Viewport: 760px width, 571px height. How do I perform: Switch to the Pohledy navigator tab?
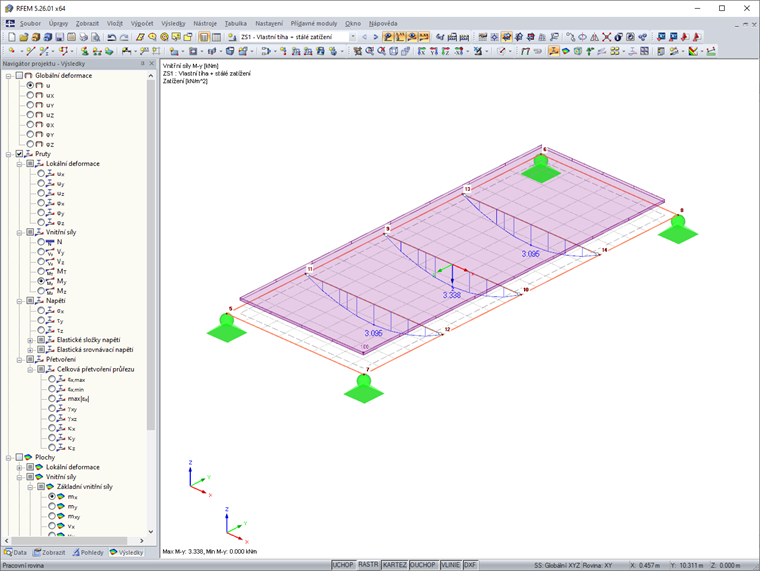point(88,552)
